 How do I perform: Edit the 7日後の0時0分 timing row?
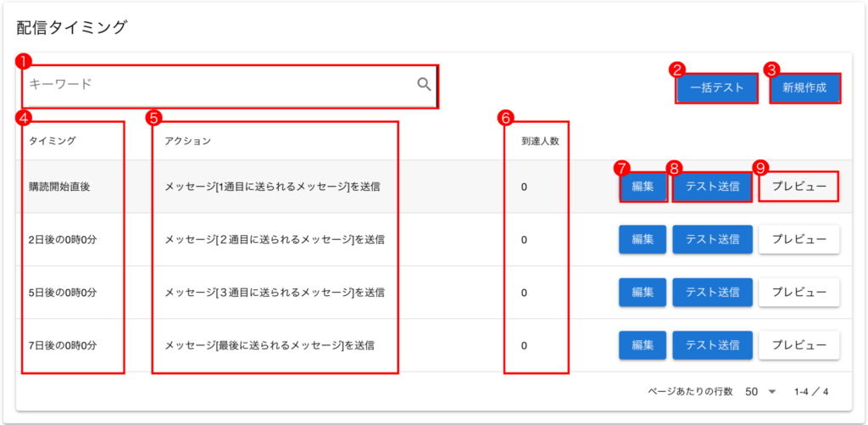(x=643, y=345)
